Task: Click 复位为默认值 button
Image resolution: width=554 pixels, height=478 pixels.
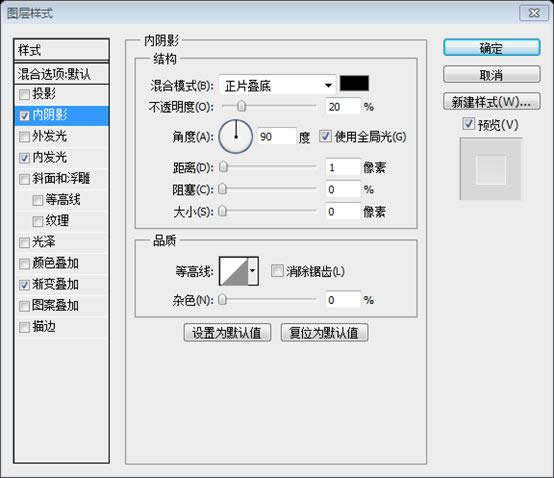Action: coord(324,332)
